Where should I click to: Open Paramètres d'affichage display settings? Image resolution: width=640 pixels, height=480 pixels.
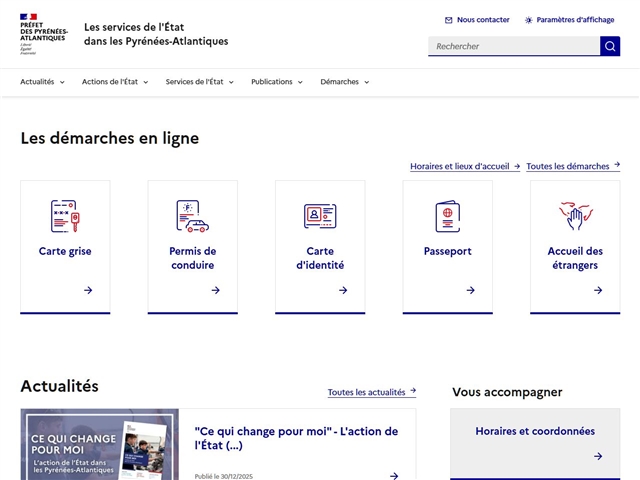click(x=569, y=20)
